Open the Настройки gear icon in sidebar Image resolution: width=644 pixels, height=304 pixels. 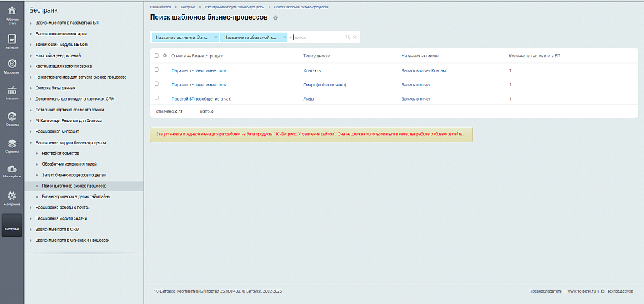pyautogui.click(x=11, y=198)
